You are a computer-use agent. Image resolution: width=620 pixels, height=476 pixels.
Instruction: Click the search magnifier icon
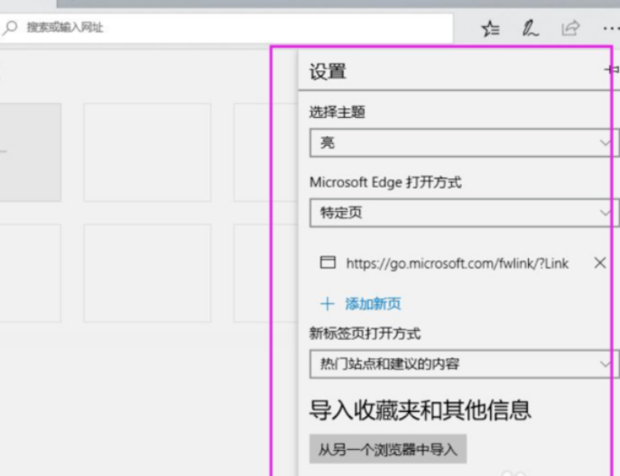pyautogui.click(x=10, y=28)
